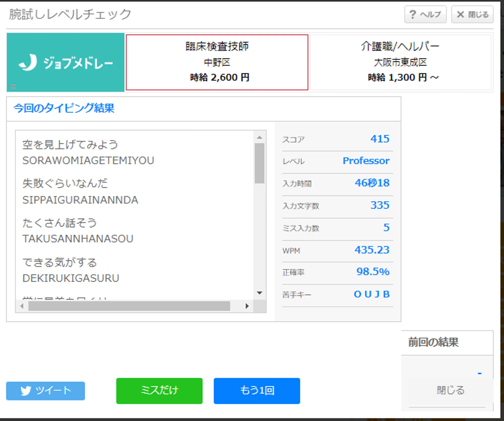The height and width of the screenshot is (421, 504).
Task: Click the horizontal scroll right arrow
Action: pyautogui.click(x=247, y=306)
